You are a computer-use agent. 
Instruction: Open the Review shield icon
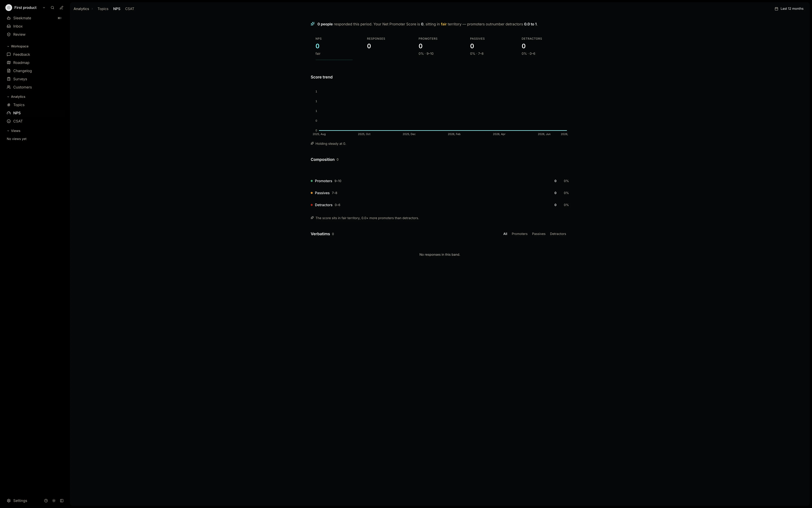(x=9, y=35)
